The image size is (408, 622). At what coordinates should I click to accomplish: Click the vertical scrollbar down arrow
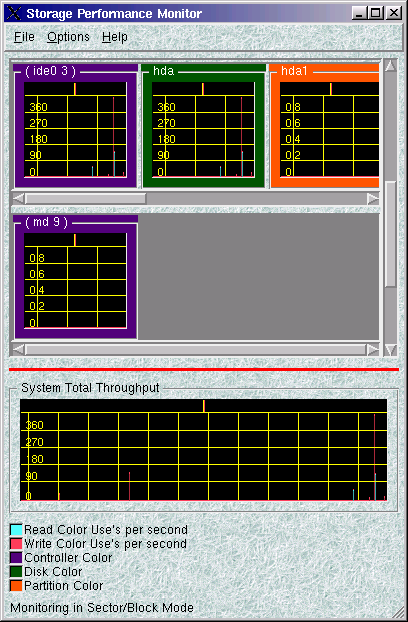[x=391, y=350]
